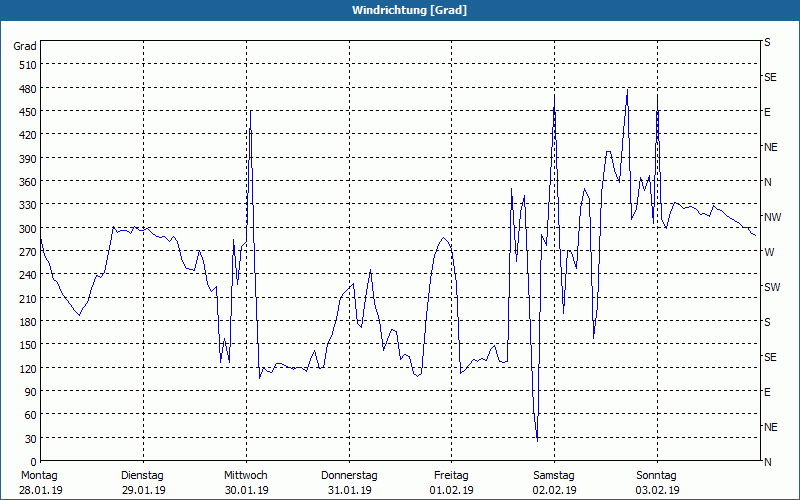Click the Freitag day label
This screenshot has height=500, width=800.
click(x=451, y=476)
